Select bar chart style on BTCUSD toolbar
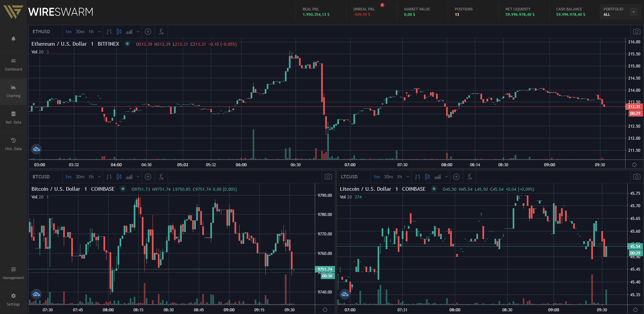644x314 pixels. pyautogui.click(x=109, y=177)
